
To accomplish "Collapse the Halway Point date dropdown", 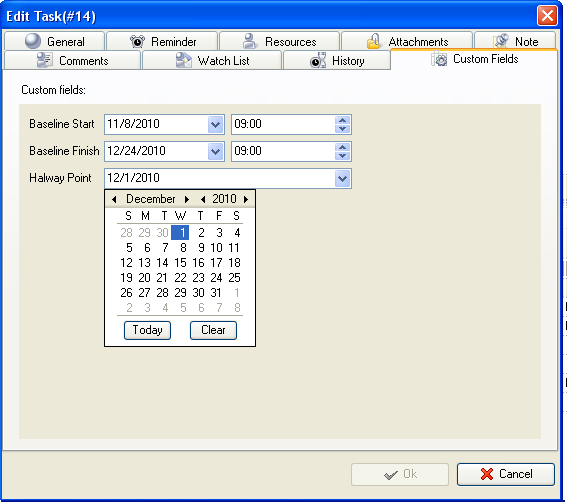I will (x=342, y=178).
